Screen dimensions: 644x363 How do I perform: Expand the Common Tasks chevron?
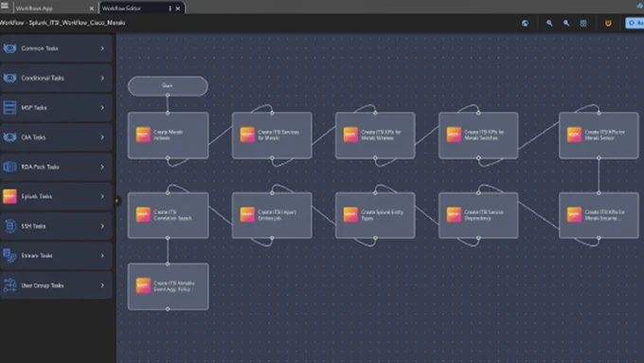pyautogui.click(x=102, y=48)
